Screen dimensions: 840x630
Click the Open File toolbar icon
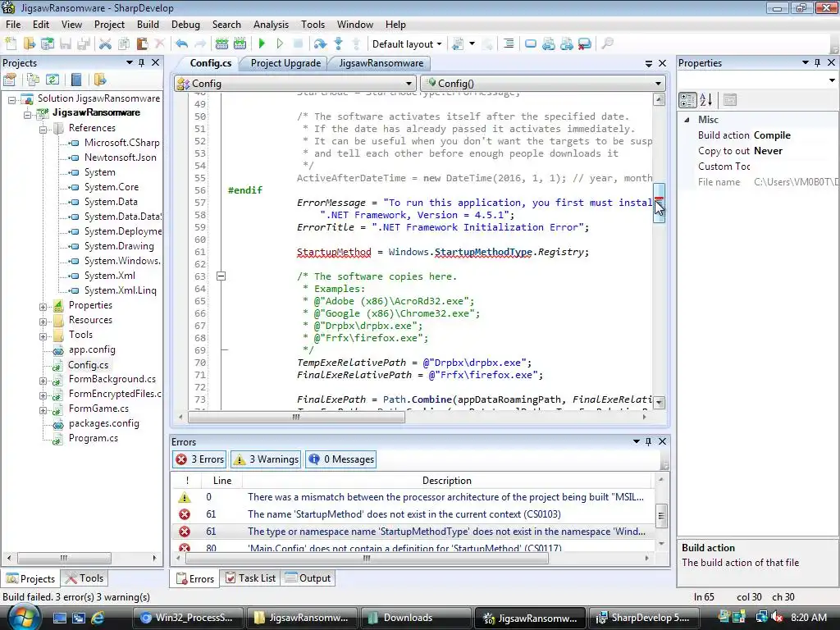[x=30, y=43]
